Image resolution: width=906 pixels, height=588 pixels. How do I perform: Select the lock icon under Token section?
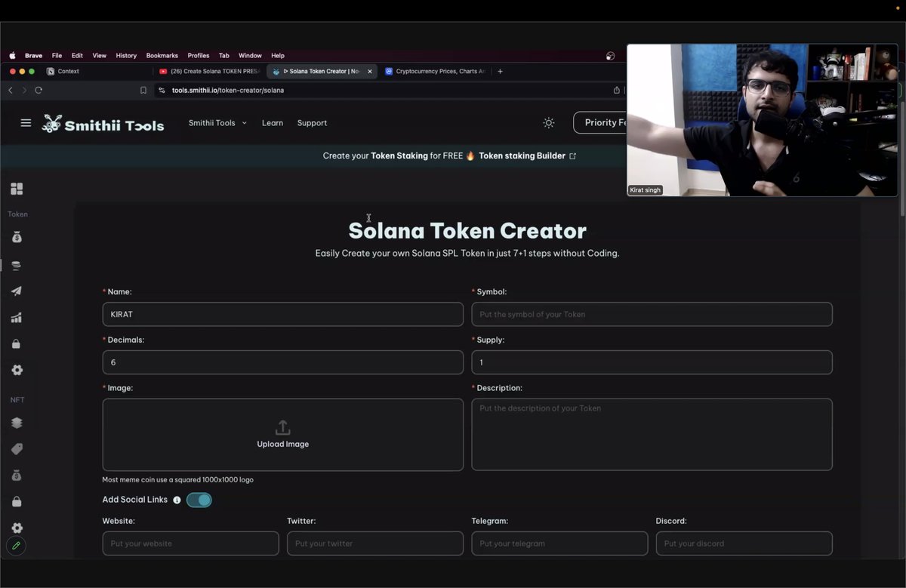pos(17,344)
